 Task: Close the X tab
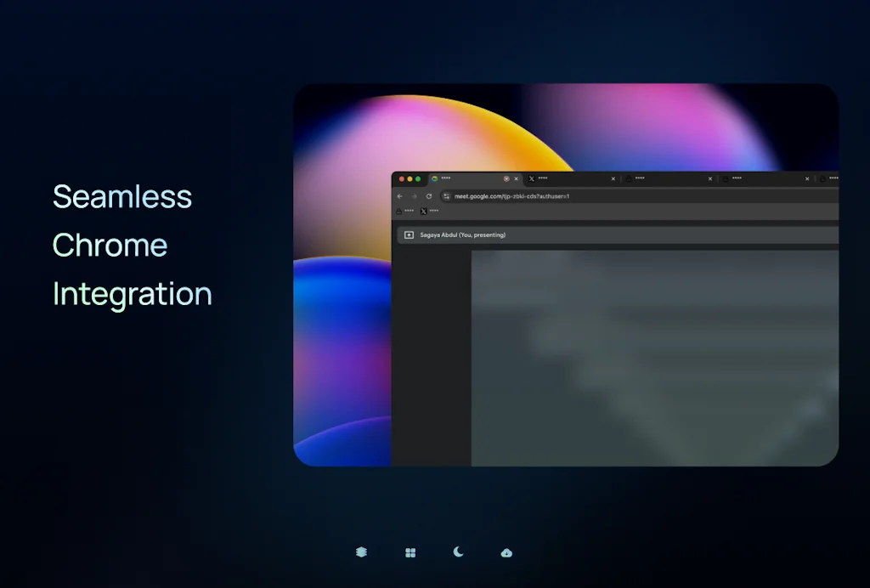pos(613,179)
